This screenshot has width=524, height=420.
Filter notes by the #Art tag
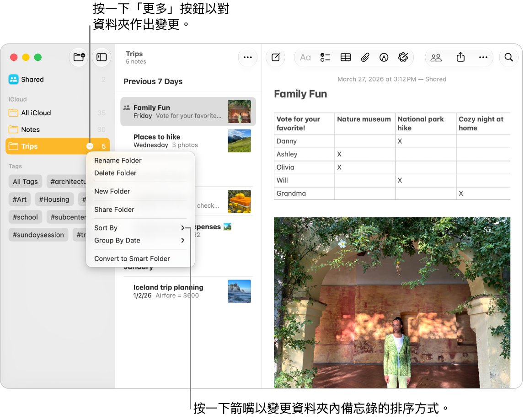click(x=20, y=199)
